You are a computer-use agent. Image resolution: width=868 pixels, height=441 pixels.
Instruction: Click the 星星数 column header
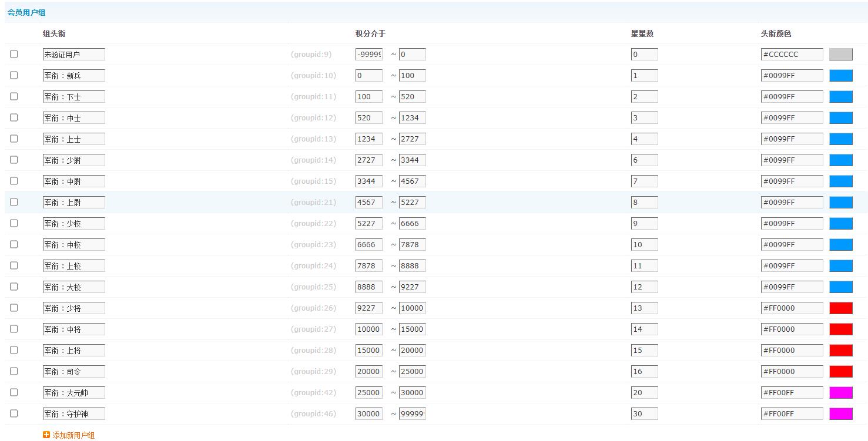[x=642, y=33]
